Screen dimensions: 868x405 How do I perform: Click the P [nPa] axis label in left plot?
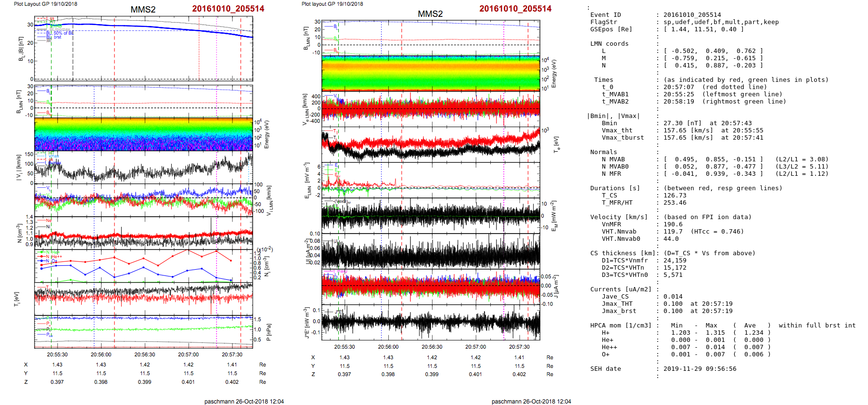pos(268,332)
